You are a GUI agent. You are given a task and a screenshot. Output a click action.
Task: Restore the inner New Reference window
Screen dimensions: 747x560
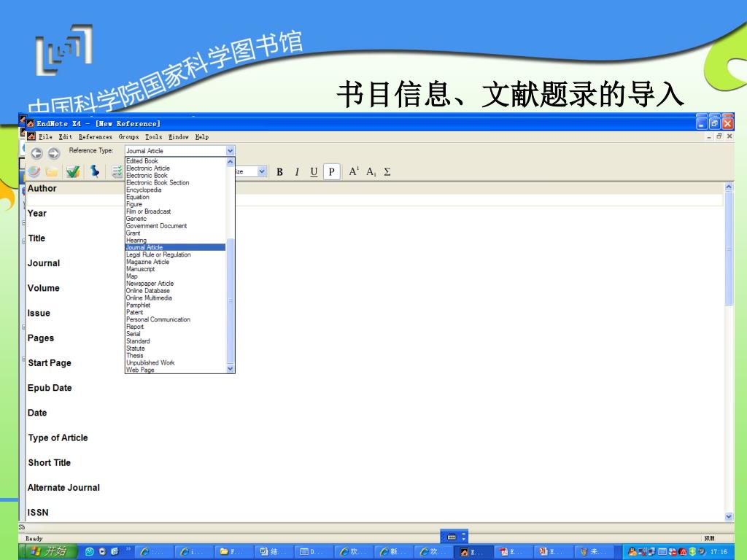coord(719,136)
